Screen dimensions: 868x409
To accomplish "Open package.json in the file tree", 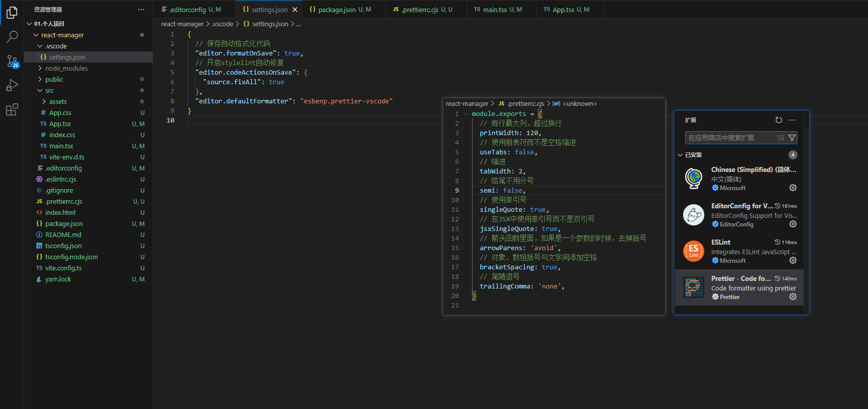I will 88,223.
